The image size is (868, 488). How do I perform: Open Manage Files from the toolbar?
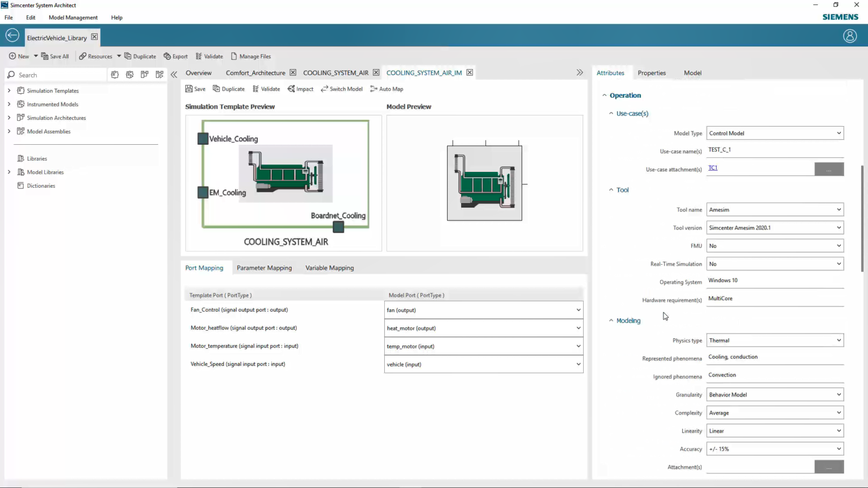(251, 56)
